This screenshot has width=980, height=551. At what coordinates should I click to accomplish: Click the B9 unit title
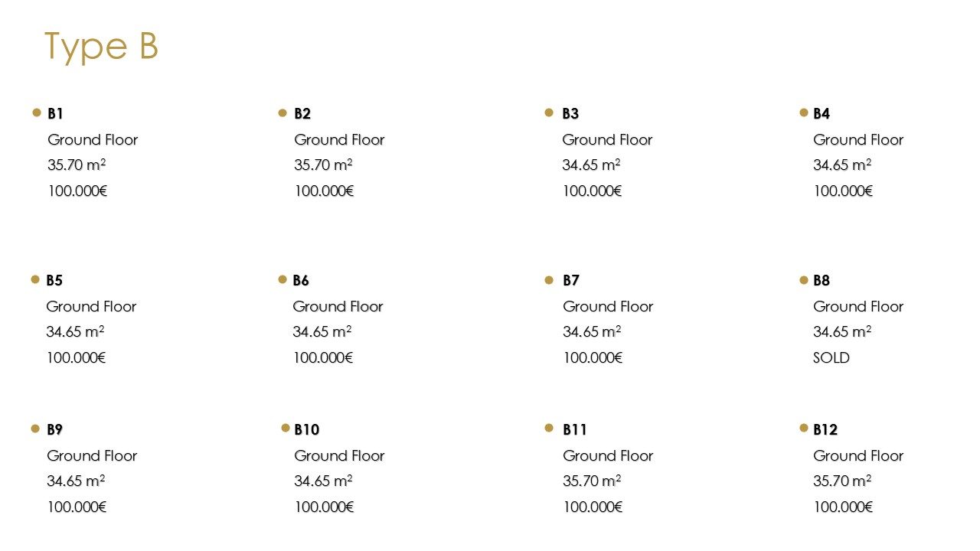55,430
